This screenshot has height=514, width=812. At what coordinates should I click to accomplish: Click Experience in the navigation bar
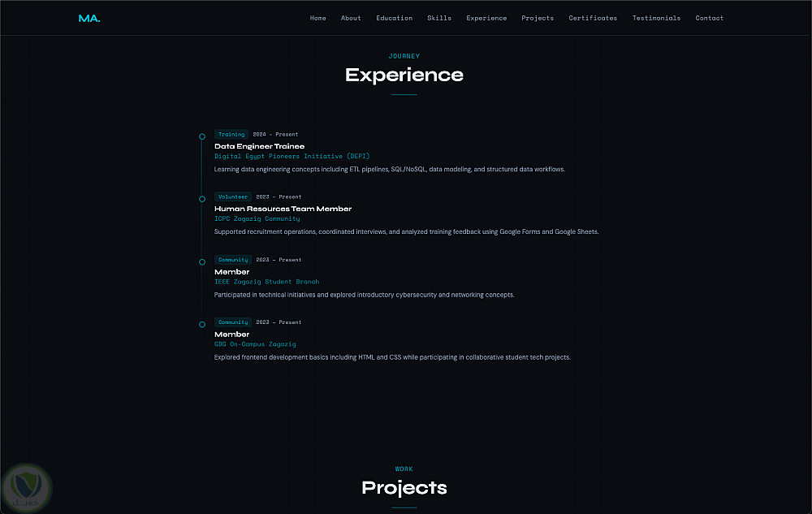pos(486,18)
